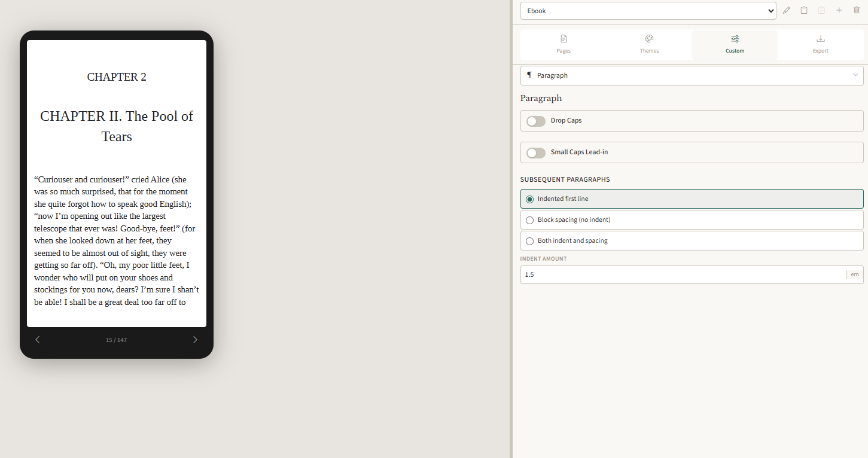Click the clipboard-with-checkmark paste icon
This screenshot has height=458, width=868.
click(821, 11)
